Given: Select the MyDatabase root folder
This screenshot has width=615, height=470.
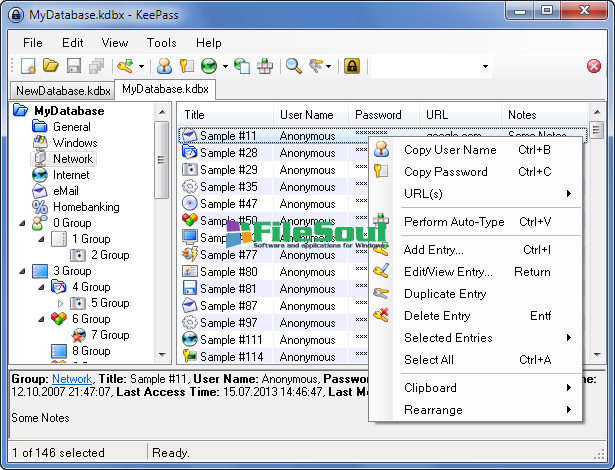Looking at the screenshot, I should (x=69, y=111).
